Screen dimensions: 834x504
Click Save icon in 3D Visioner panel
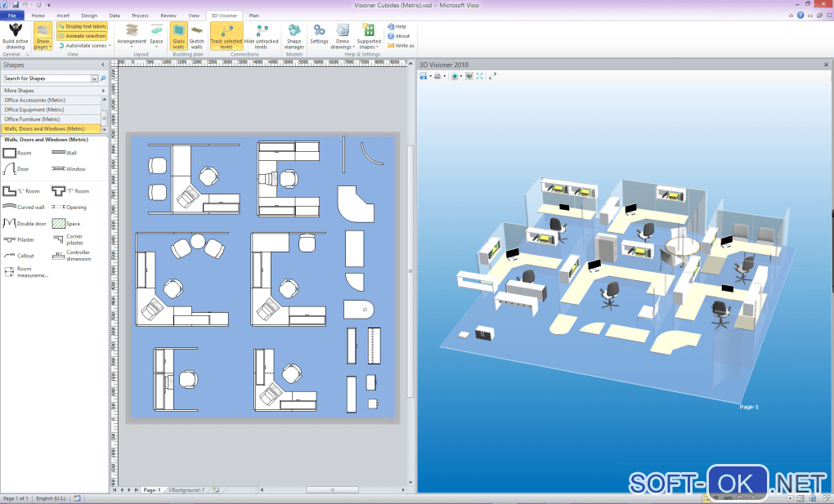coord(424,76)
